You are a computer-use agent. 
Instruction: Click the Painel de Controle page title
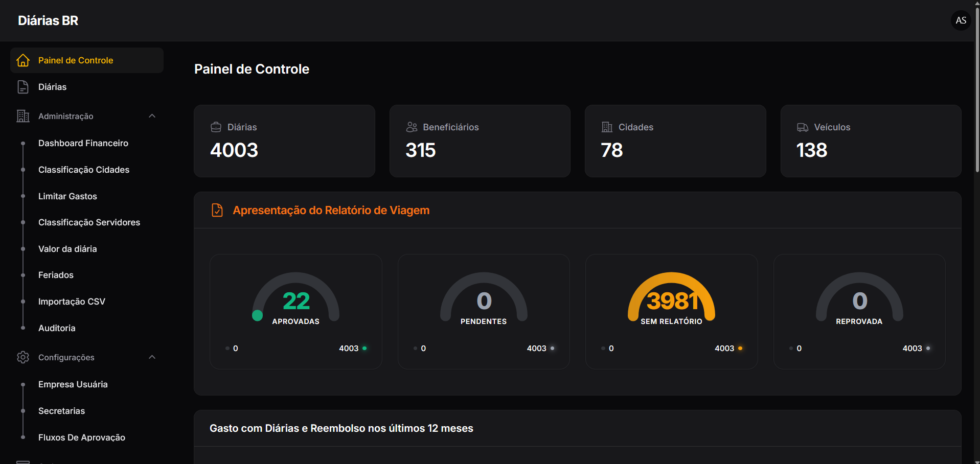[252, 69]
